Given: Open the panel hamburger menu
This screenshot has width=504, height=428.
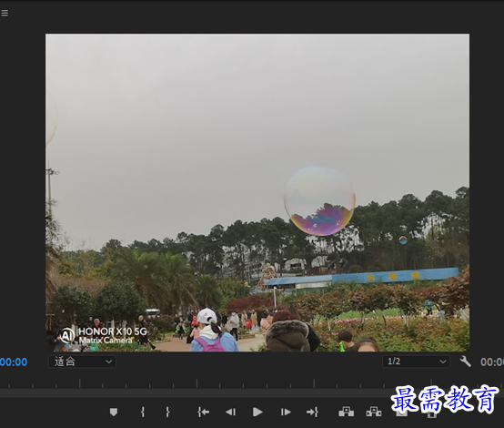Looking at the screenshot, I should point(5,13).
